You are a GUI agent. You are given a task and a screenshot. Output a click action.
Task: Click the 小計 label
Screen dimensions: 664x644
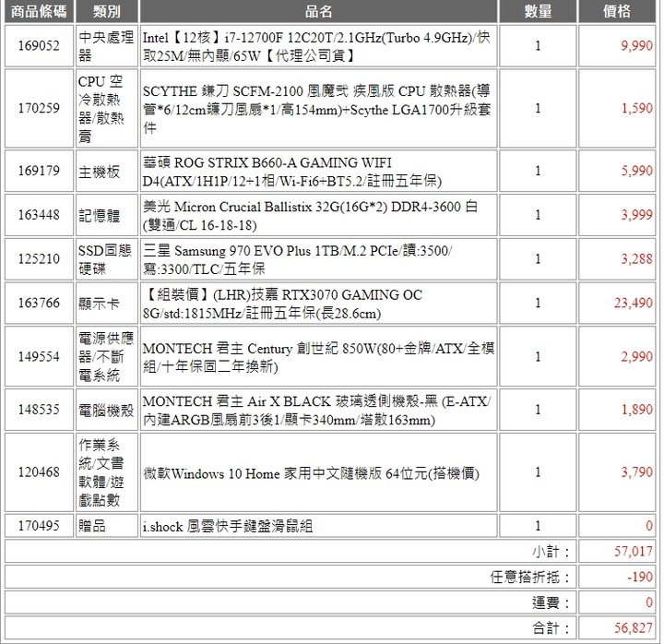click(x=551, y=552)
